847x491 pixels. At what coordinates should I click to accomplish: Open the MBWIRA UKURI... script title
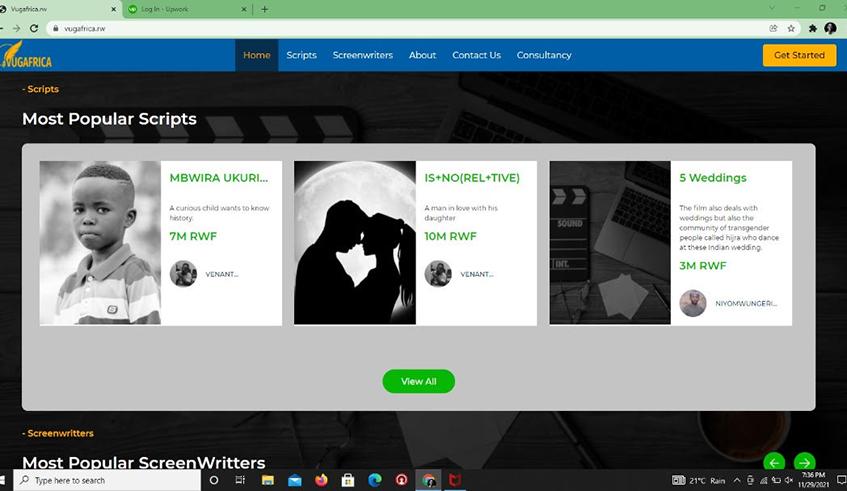click(x=219, y=178)
